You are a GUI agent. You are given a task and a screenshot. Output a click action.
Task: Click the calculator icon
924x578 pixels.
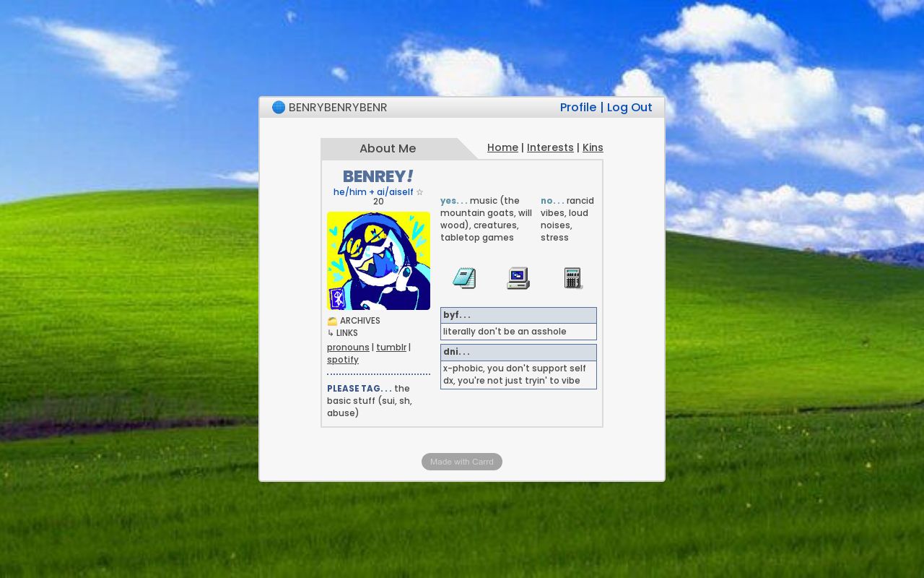tap(573, 278)
